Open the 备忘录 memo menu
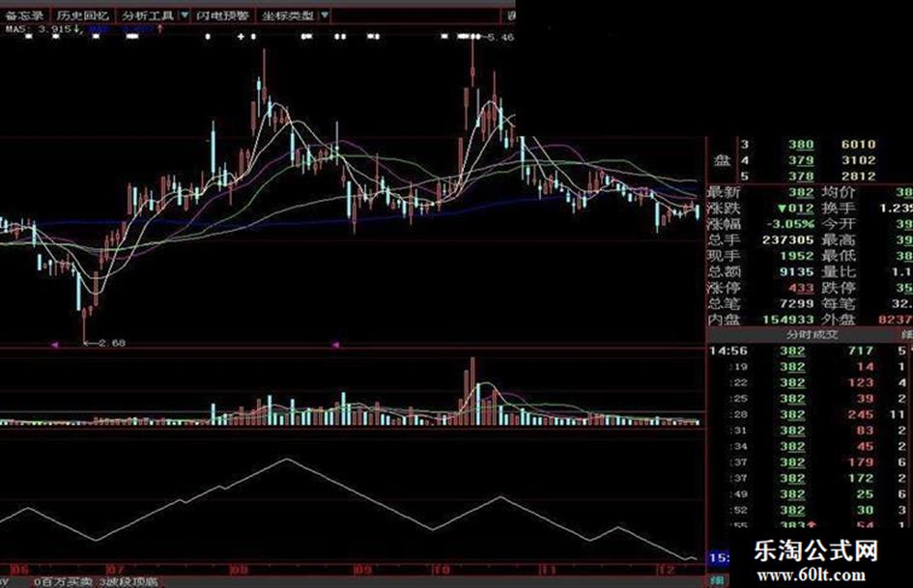 click(24, 15)
